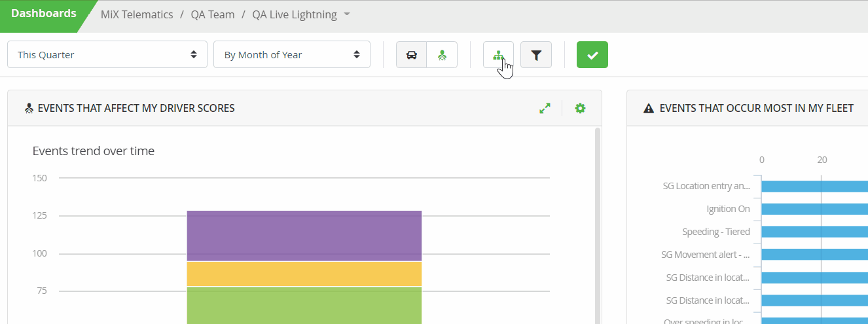Select the purple segment of stacked bar
Viewport: 868px width, 324px height.
click(x=304, y=236)
